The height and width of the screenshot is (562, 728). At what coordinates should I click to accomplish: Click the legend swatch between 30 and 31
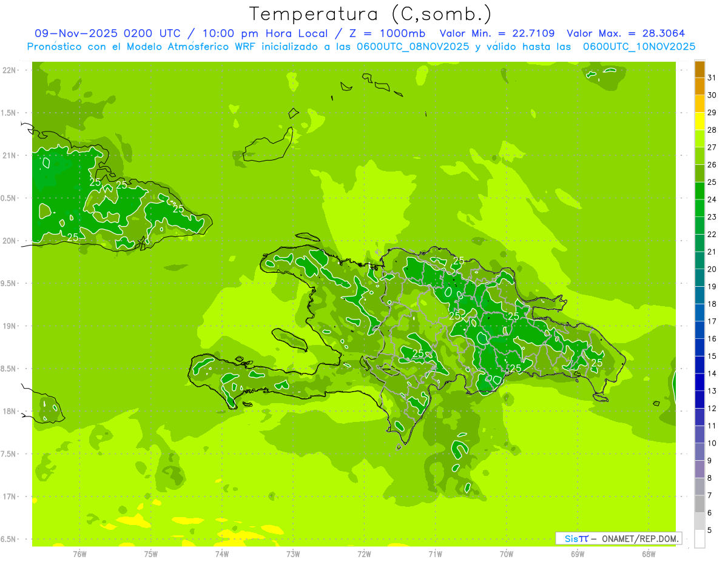point(699,87)
